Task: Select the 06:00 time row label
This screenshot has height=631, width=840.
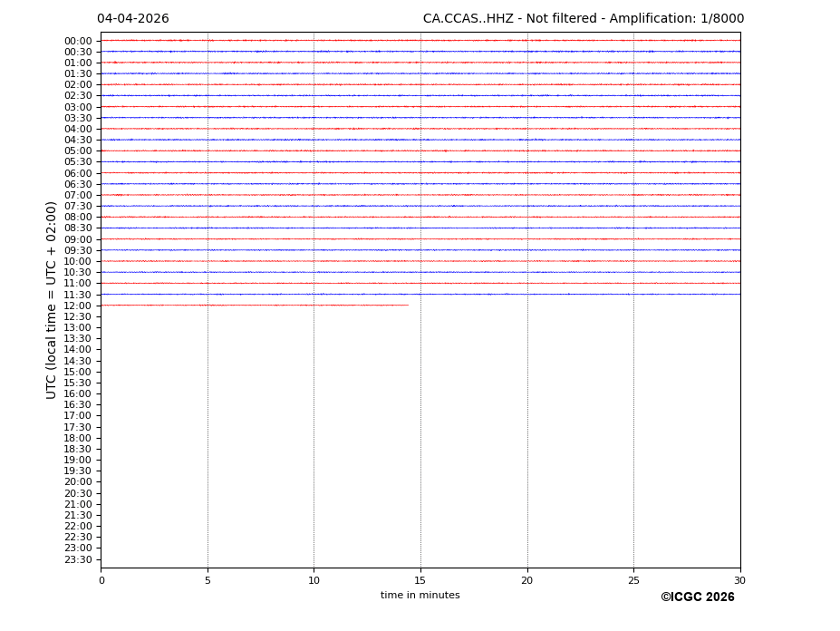Action: pyautogui.click(x=78, y=173)
